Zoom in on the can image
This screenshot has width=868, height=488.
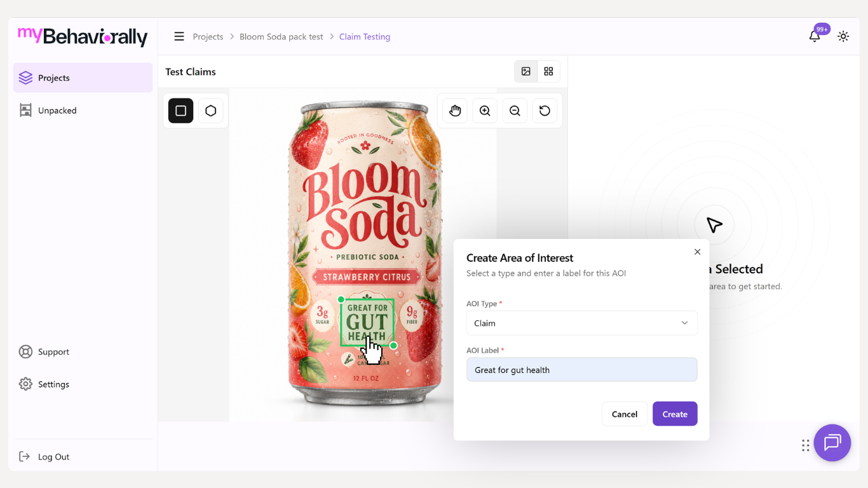(x=485, y=111)
